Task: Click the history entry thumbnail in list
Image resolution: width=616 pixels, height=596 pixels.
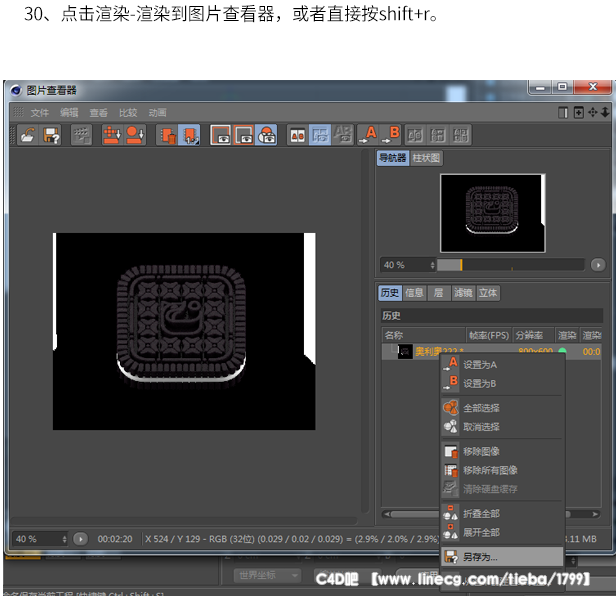Action: [405, 351]
